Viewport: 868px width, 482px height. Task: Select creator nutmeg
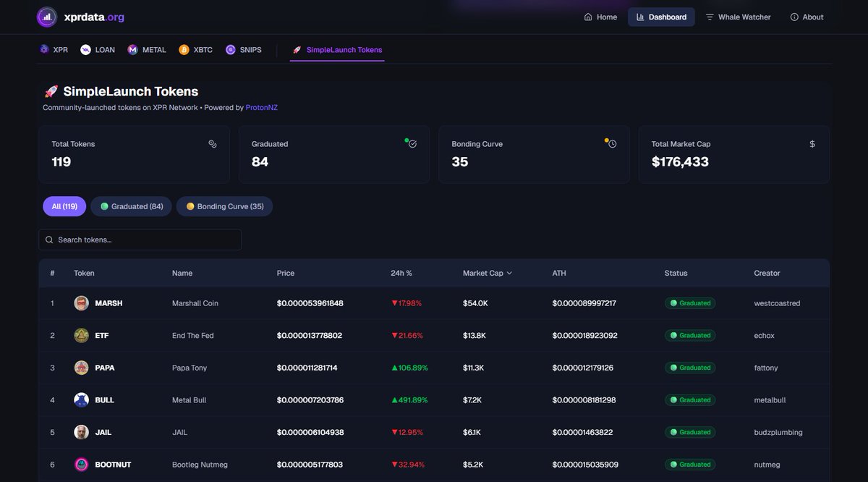[767, 464]
